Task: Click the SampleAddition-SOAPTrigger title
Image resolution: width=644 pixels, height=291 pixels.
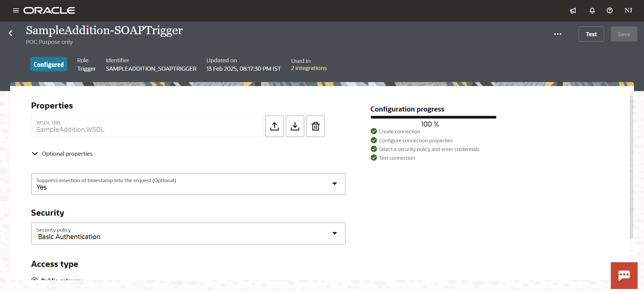Action: tap(104, 30)
